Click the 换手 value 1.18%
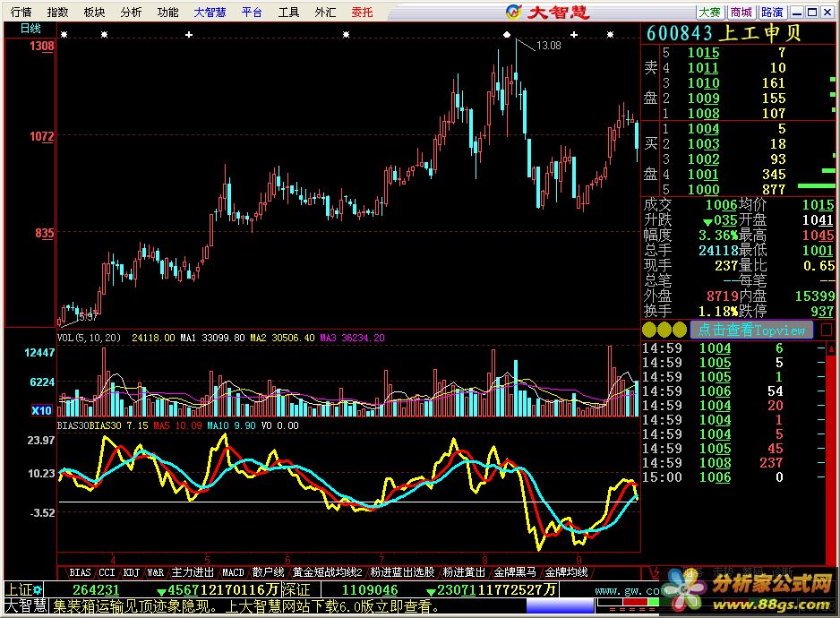Image resolution: width=840 pixels, height=618 pixels. click(718, 311)
